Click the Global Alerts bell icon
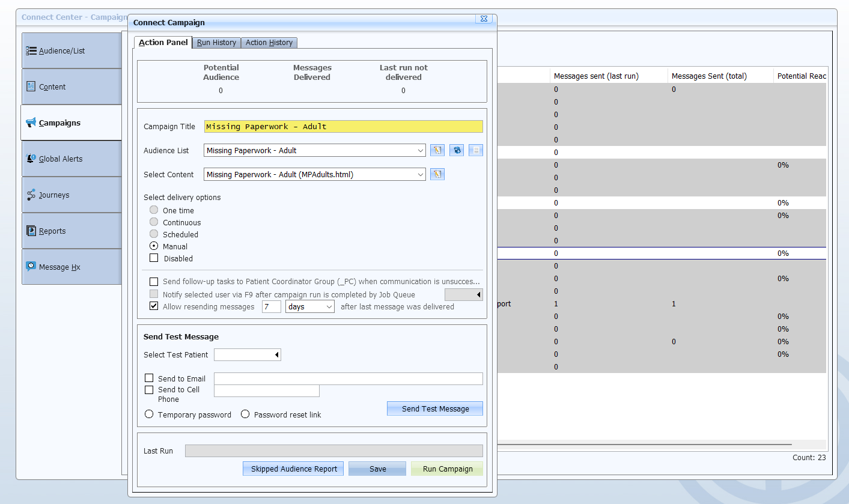The height and width of the screenshot is (504, 849). [x=31, y=159]
